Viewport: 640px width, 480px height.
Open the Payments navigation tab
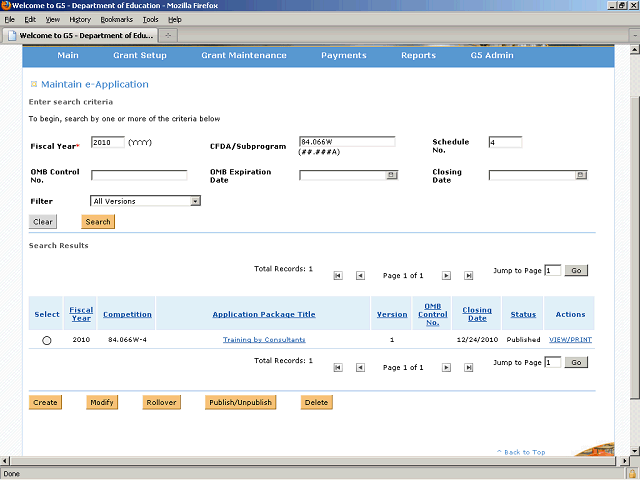point(343,55)
